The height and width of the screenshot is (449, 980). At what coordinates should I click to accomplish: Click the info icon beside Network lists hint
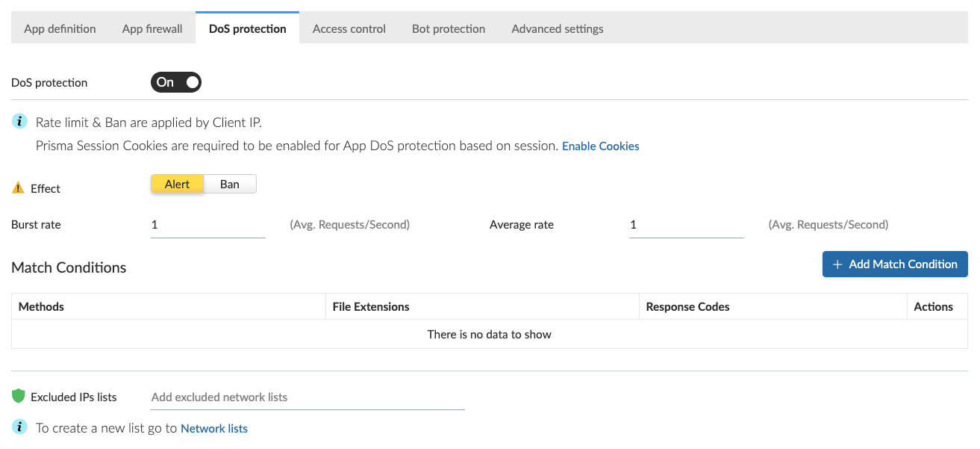(x=19, y=427)
